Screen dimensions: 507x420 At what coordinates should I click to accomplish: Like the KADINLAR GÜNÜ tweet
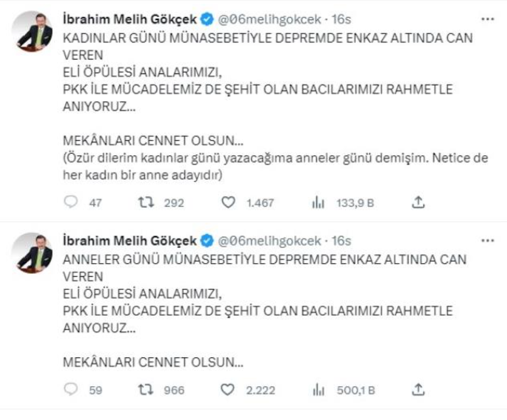point(228,202)
